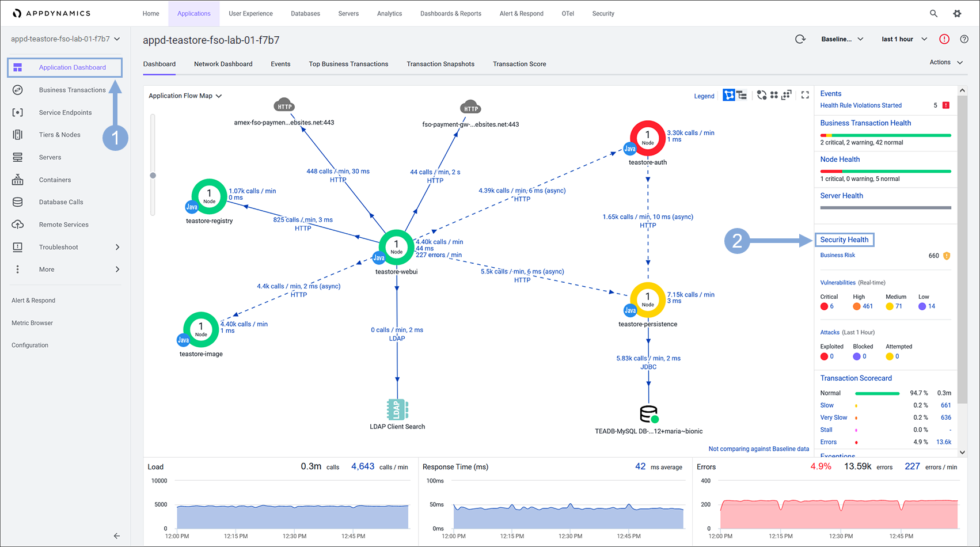The width and height of the screenshot is (980, 547).
Task: Open the Transaction Score tab
Action: [x=519, y=64]
